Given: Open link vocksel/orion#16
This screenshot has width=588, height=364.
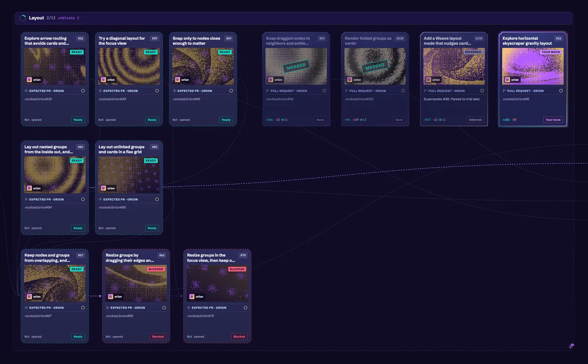Looking at the screenshot, I should click(x=516, y=99).
